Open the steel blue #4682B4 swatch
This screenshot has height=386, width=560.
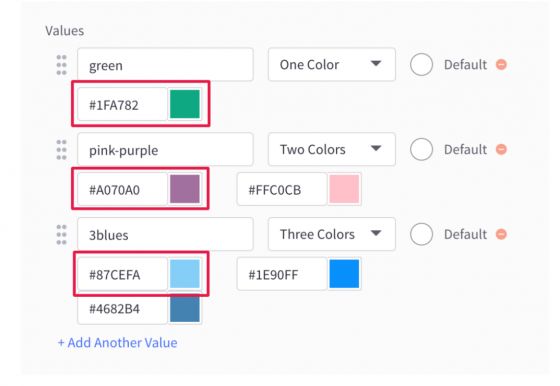click(x=185, y=309)
